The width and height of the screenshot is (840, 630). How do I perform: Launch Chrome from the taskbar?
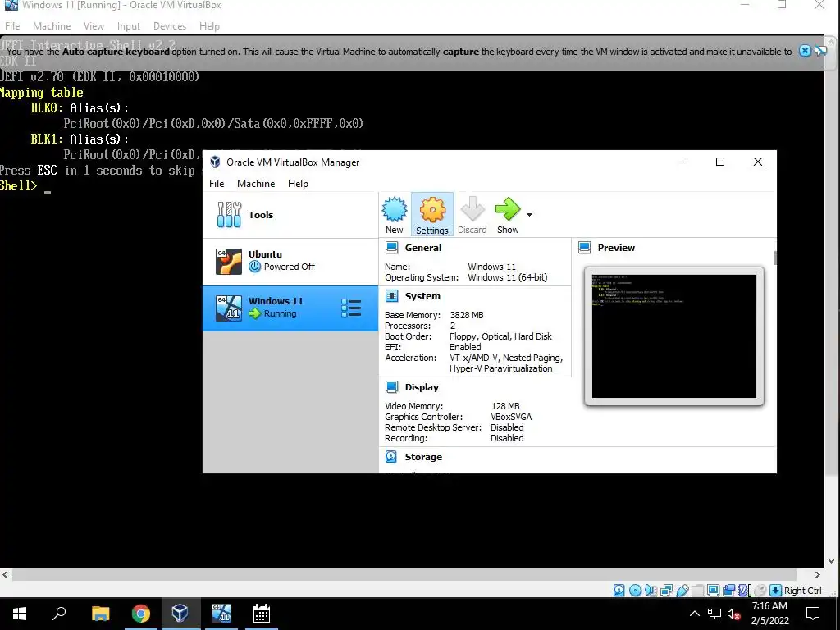140,614
